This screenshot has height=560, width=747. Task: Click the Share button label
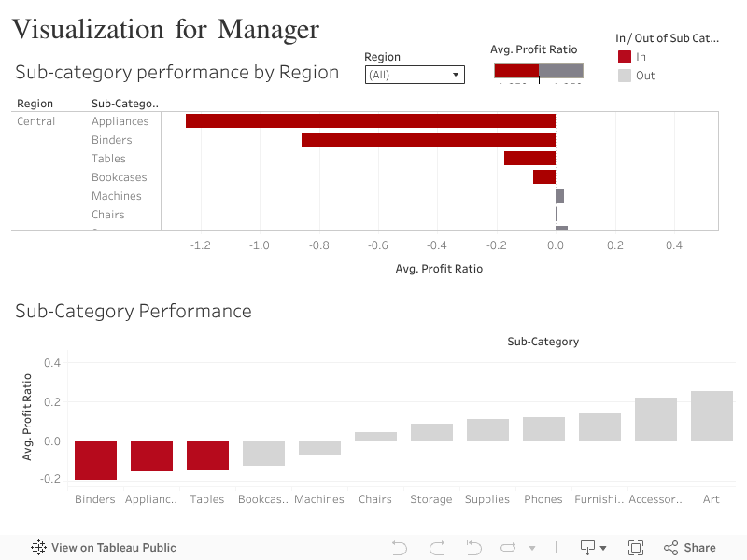tap(699, 547)
